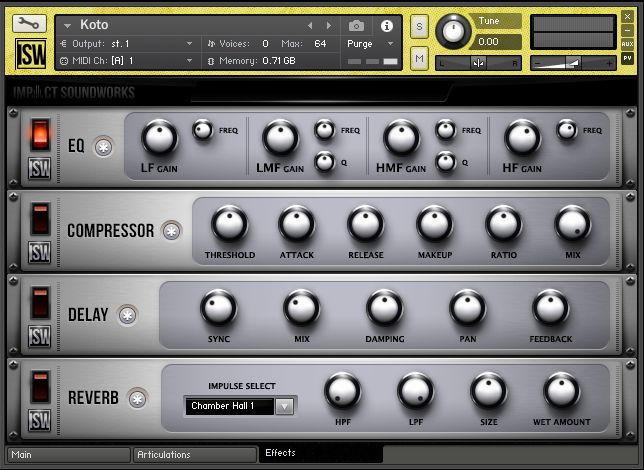Click the AUX button in header

[x=627, y=44]
